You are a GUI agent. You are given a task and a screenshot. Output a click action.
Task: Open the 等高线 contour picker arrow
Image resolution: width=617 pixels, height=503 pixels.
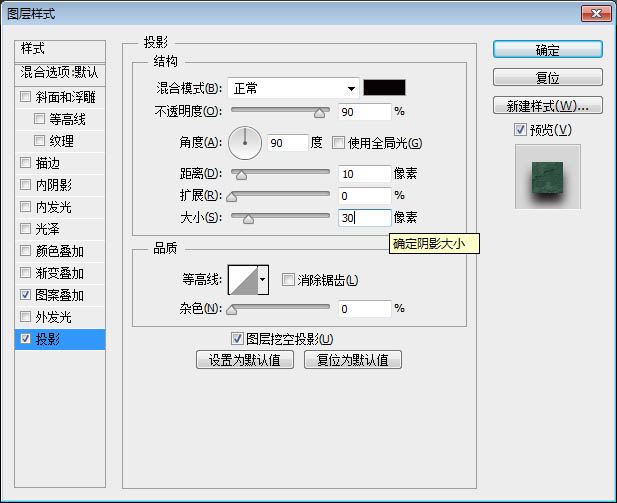click(263, 280)
